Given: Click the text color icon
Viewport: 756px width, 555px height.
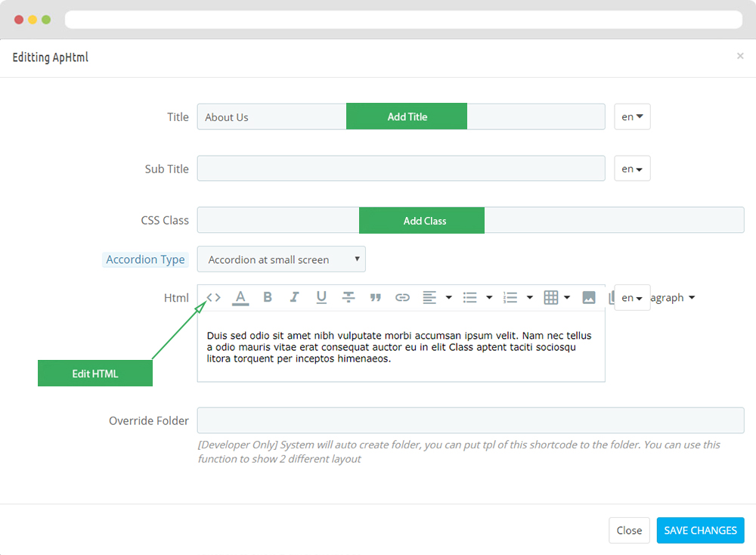Looking at the screenshot, I should point(240,298).
